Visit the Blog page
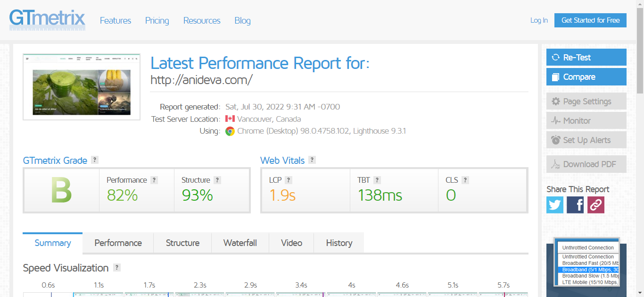The width and height of the screenshot is (644, 297). (x=243, y=20)
